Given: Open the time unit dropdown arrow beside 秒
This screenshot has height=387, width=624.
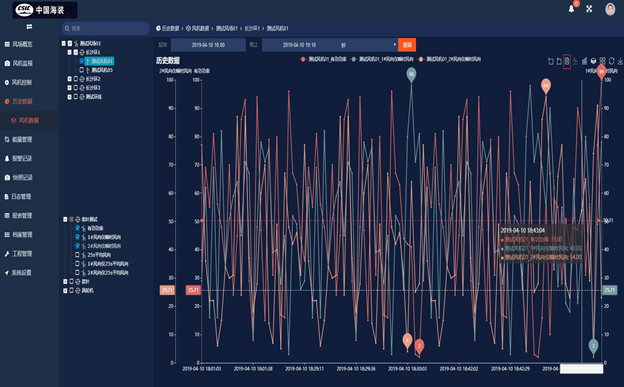Looking at the screenshot, I should coord(394,45).
